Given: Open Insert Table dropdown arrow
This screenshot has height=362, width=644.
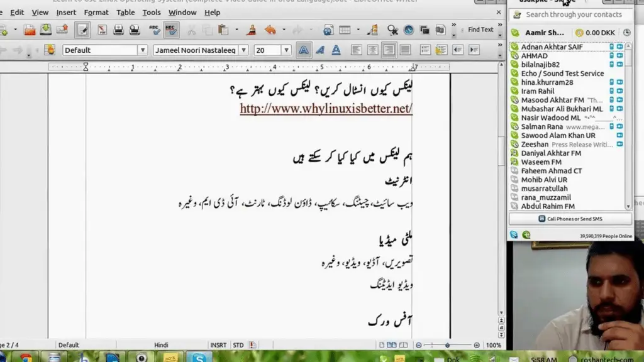Looking at the screenshot, I should [x=358, y=30].
